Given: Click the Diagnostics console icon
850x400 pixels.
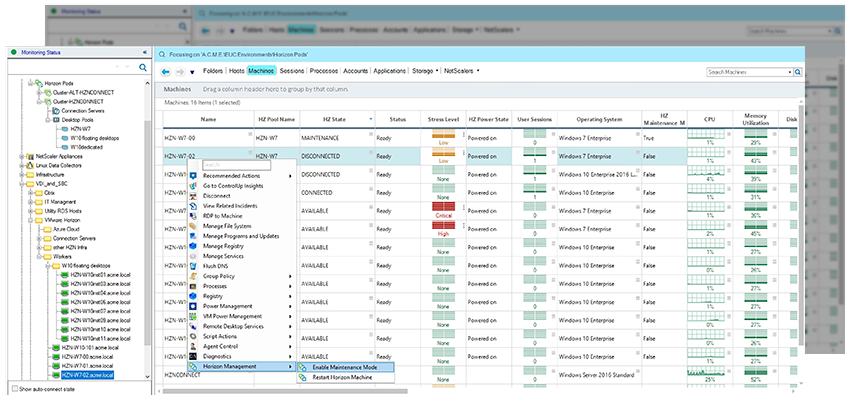Looking at the screenshot, I should (x=193, y=356).
